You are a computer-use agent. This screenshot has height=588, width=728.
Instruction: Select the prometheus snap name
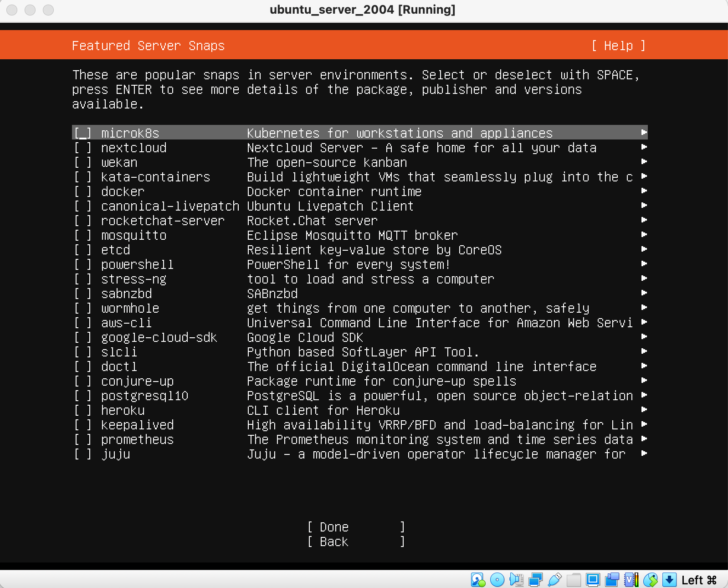(137, 439)
